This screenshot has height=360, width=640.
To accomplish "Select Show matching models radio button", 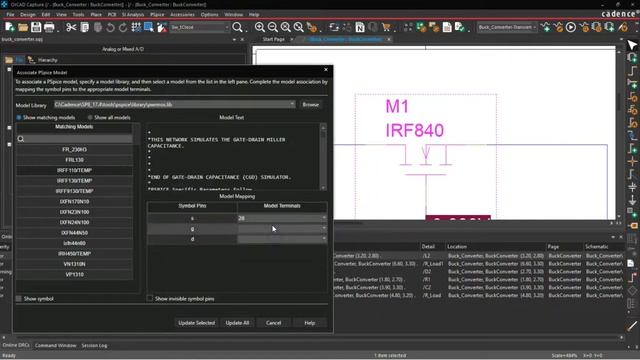I will [19, 118].
